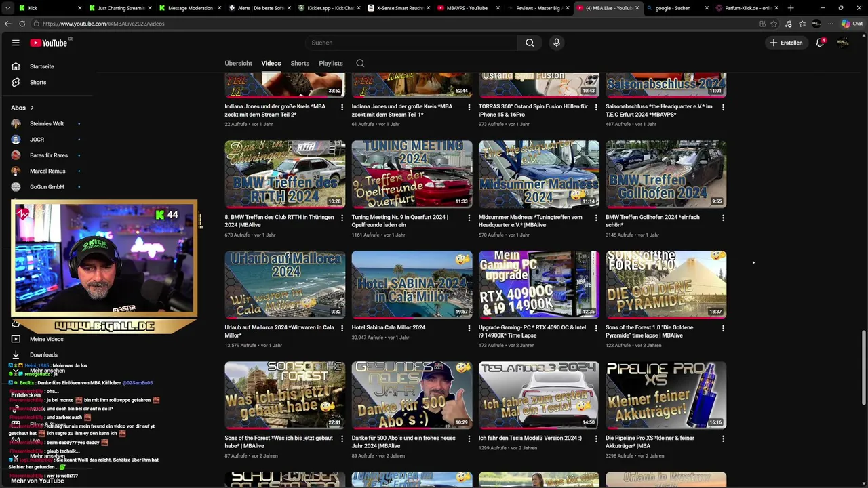Screen dimensions: 868x488
Task: Click the channel search magnifier icon
Action: [360, 63]
